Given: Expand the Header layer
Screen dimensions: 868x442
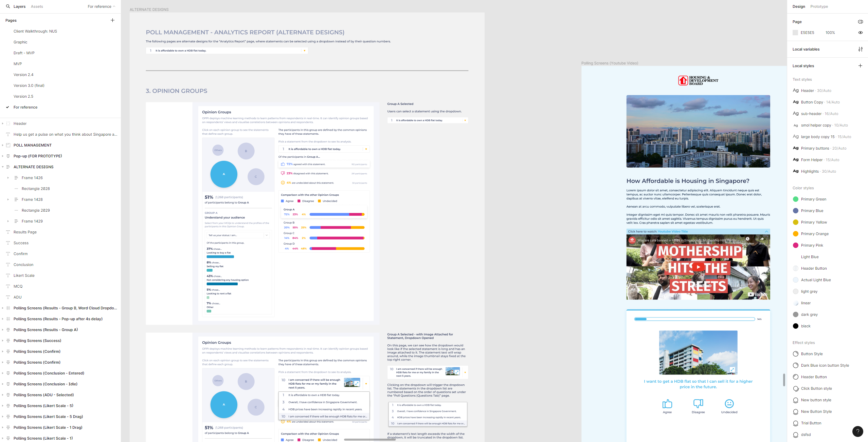Looking at the screenshot, I should point(3,123).
